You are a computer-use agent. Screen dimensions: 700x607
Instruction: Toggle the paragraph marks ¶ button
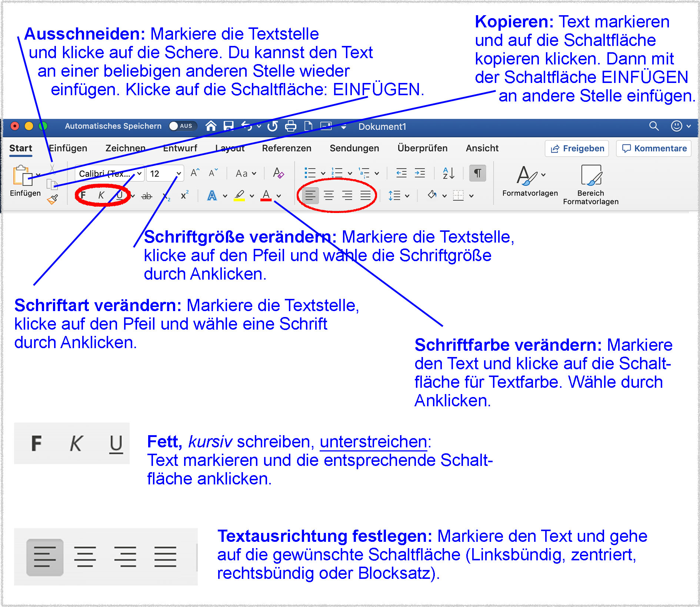coord(477,173)
